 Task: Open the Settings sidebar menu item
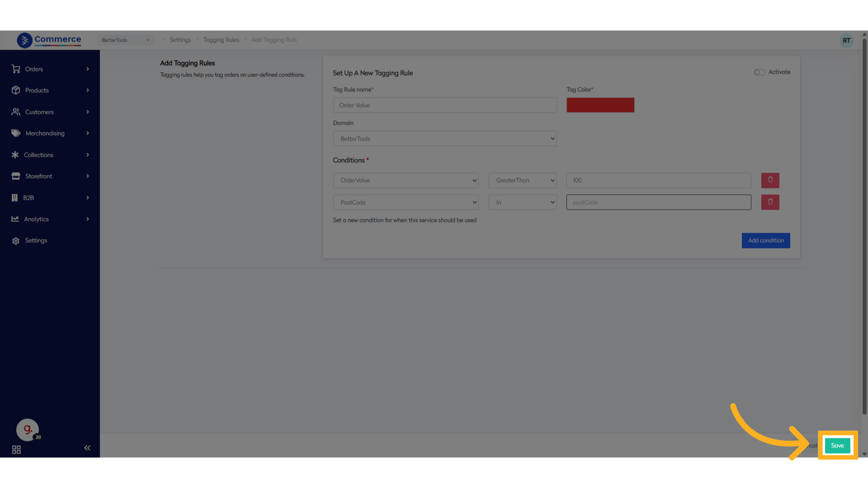(36, 240)
